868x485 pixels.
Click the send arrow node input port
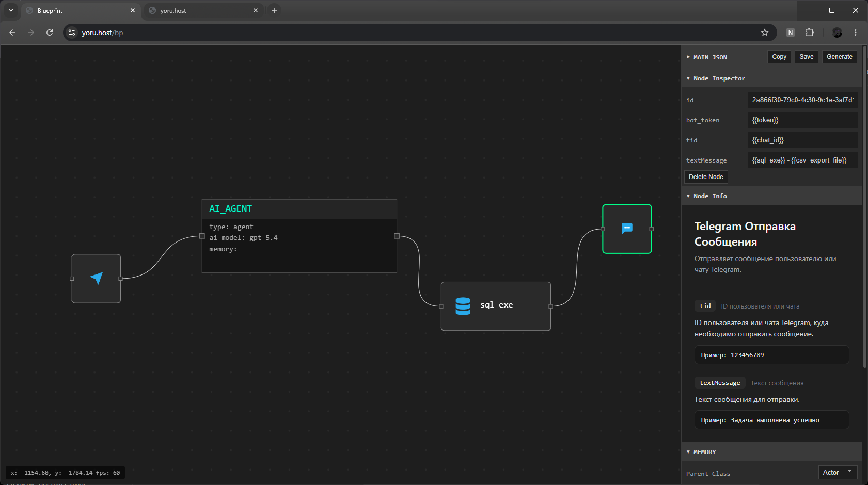coord(72,279)
